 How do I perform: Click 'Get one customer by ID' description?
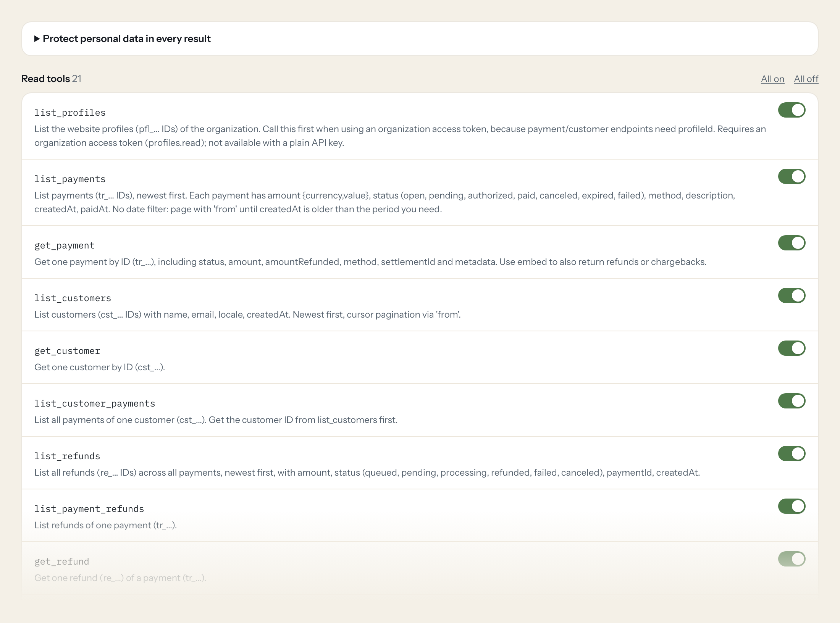coord(100,367)
